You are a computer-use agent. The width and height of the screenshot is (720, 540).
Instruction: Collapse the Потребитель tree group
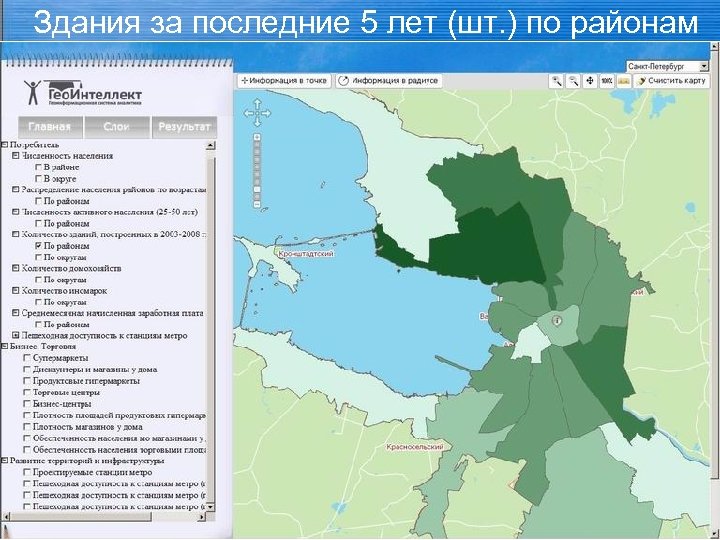(x=4, y=145)
